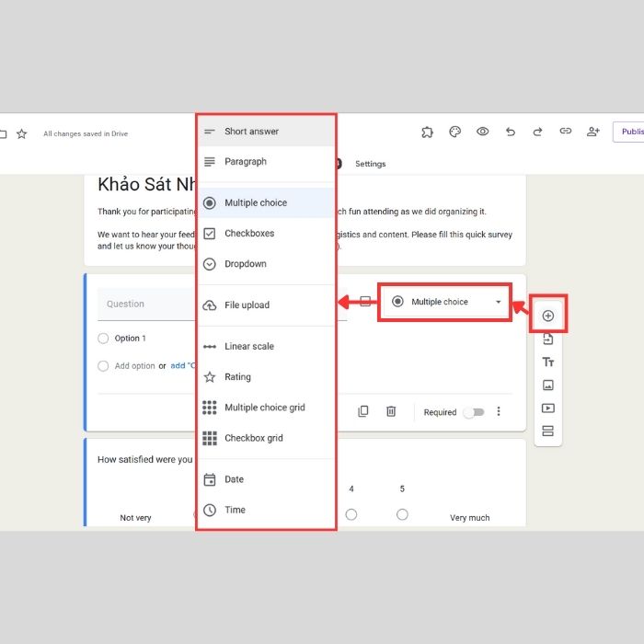
Task: Redo the last change
Action: coord(537,132)
